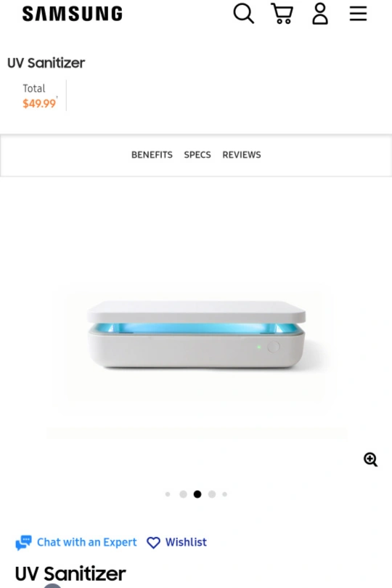
Task: Open the search magnifier icon
Action: point(244,14)
